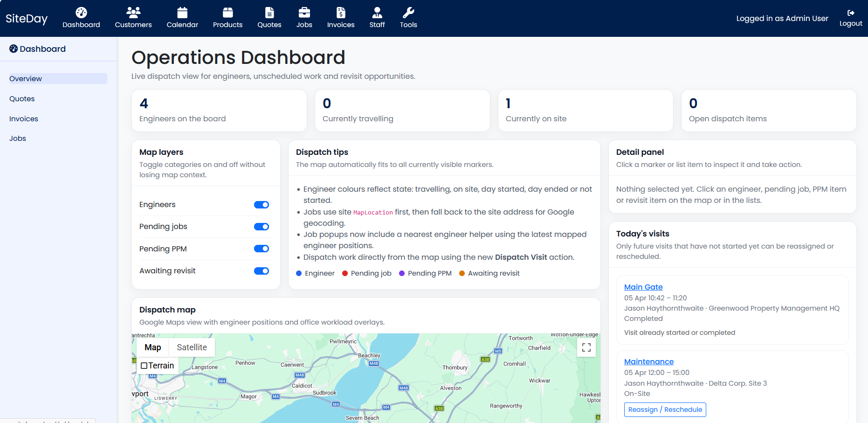This screenshot has width=868, height=423.
Task: Click the blue Engineer legend dot
Action: [299, 273]
